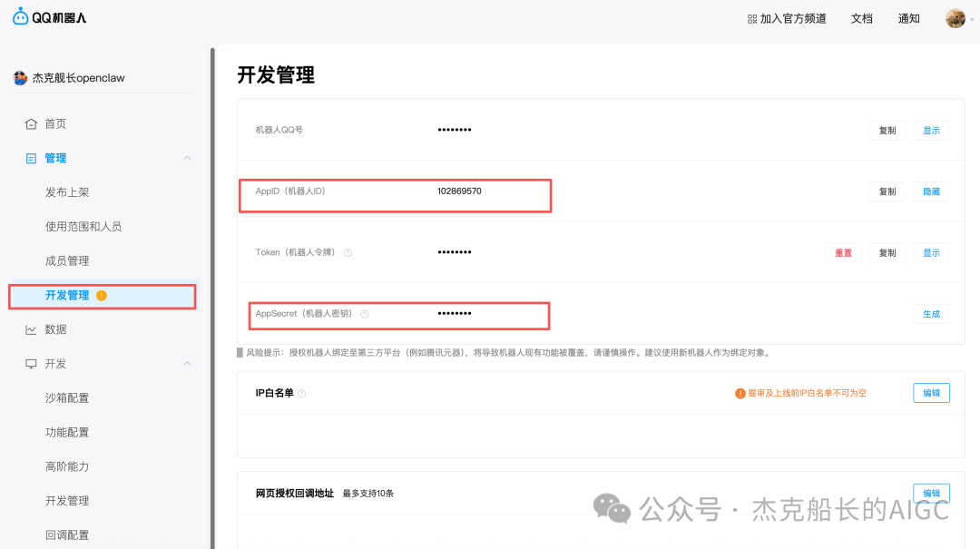This screenshot has width=980, height=549.
Task: Copy the Token value
Action: (887, 253)
